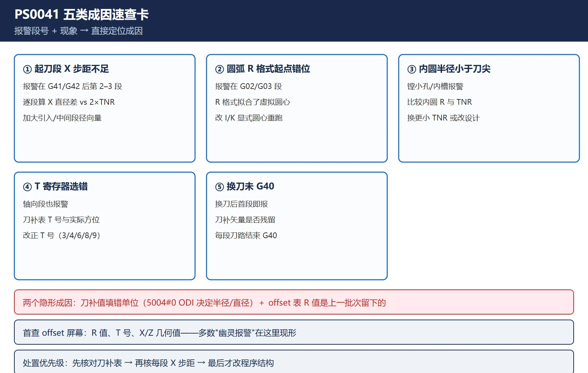
Task: Click card heading "① 起刀段 X 步距不足"
Action: (x=66, y=69)
